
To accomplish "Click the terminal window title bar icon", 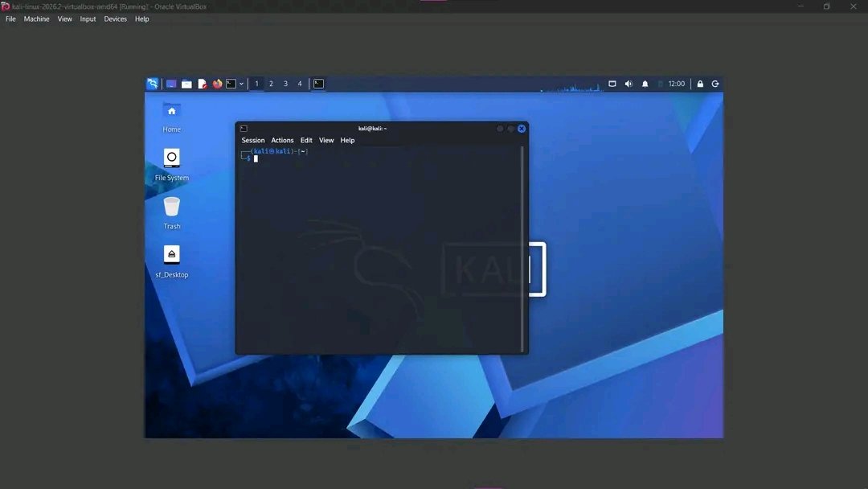I will tap(244, 129).
